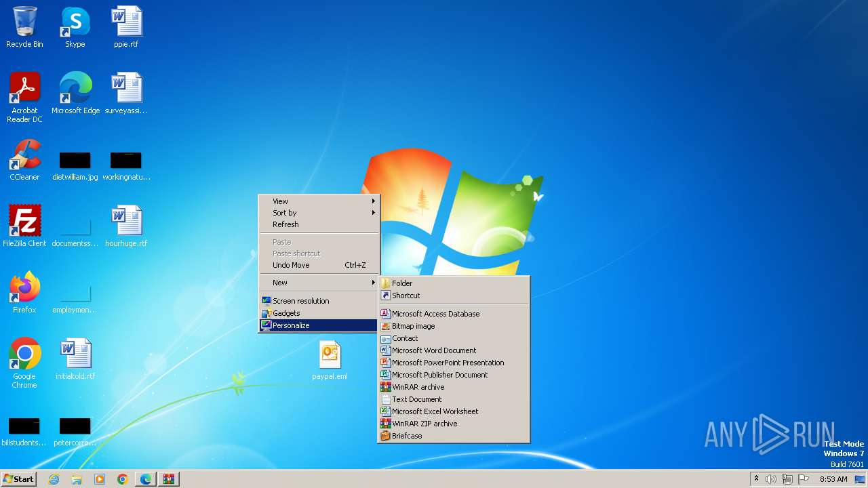Expand the View submenu
Image resolution: width=868 pixels, height=488 pixels.
pos(319,201)
